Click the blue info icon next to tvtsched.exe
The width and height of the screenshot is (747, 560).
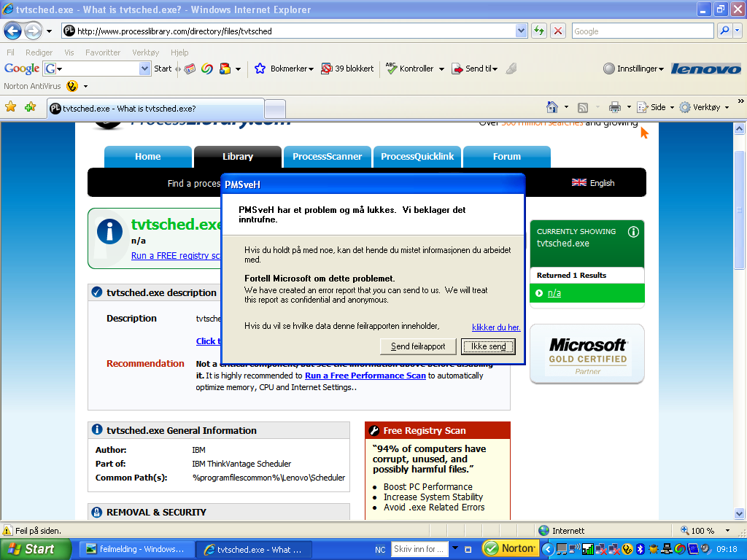click(x=109, y=231)
